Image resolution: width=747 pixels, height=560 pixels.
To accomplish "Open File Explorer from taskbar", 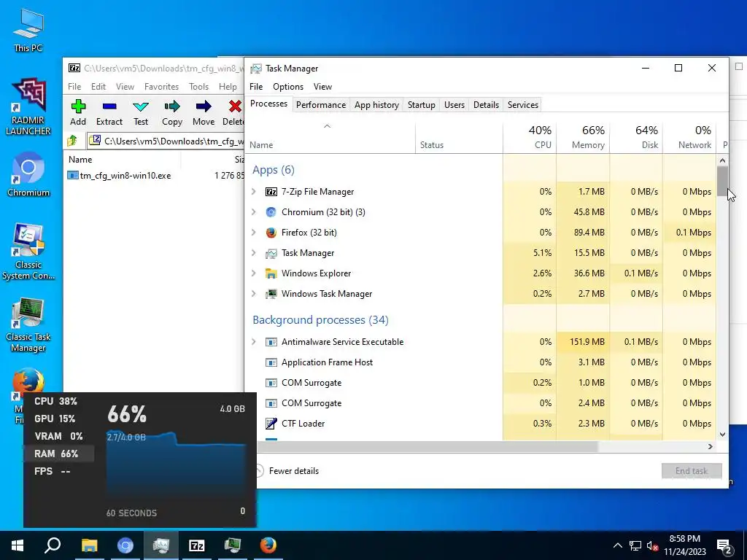I will pyautogui.click(x=89, y=545).
